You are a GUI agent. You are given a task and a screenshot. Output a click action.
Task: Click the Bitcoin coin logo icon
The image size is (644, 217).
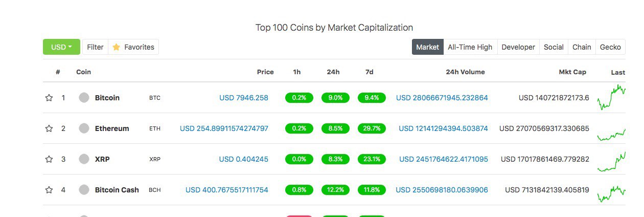[84, 98]
